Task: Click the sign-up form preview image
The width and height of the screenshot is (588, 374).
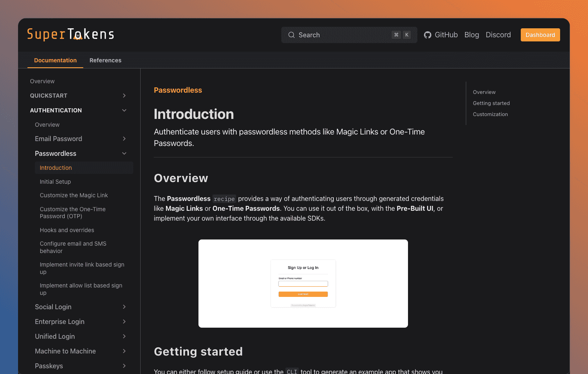Action: [x=303, y=283]
